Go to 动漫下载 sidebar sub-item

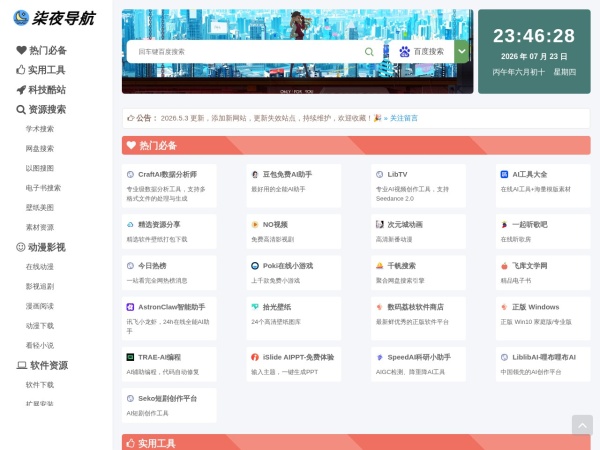pos(40,326)
